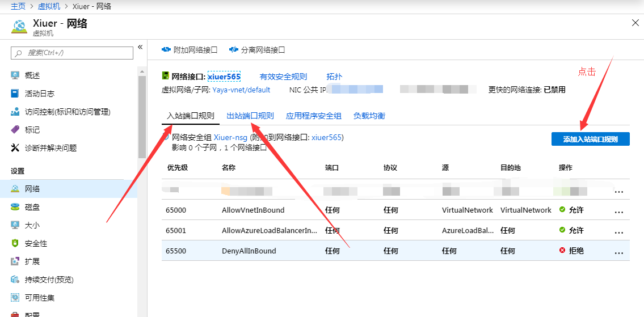Click 分离网络接口 toolbar button
644x317 pixels.
[x=256, y=50]
